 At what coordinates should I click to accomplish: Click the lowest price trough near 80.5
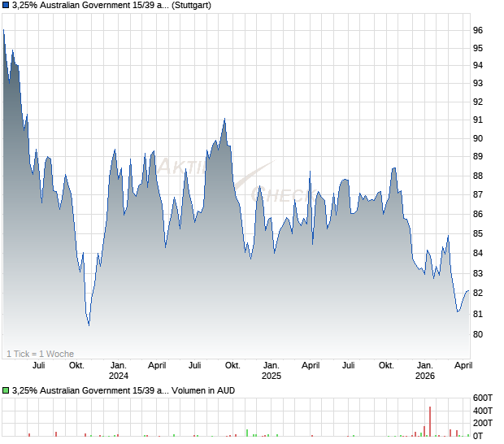[x=89, y=324]
